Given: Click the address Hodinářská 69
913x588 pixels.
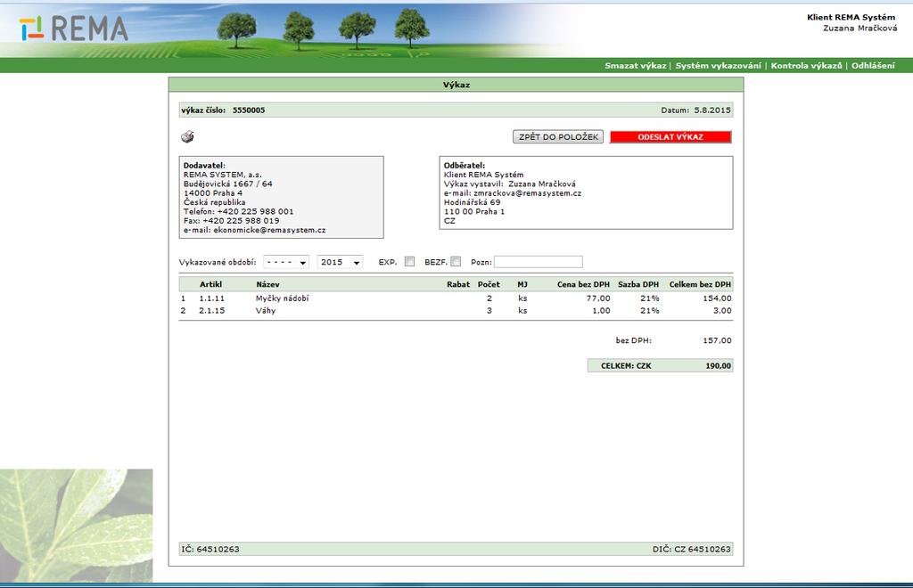Looking at the screenshot, I should 473,202.
